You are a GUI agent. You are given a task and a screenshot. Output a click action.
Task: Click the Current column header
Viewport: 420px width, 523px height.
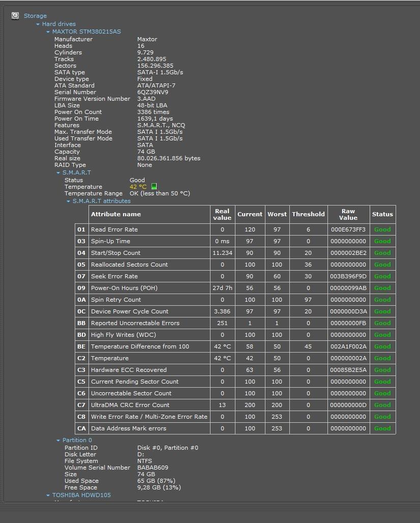tap(250, 215)
